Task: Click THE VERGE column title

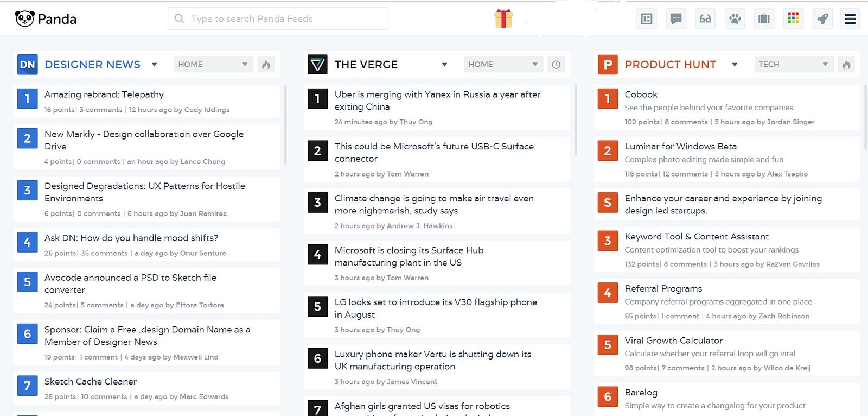Action: [366, 65]
